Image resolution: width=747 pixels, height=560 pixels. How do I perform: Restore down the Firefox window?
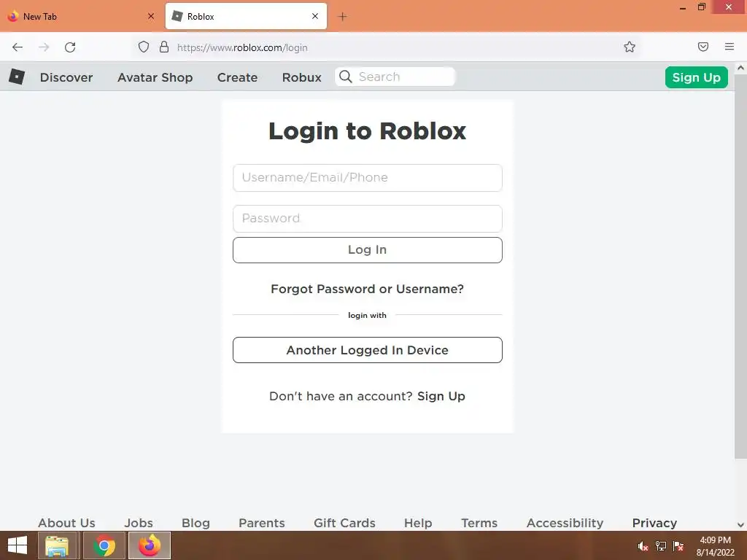(x=701, y=7)
